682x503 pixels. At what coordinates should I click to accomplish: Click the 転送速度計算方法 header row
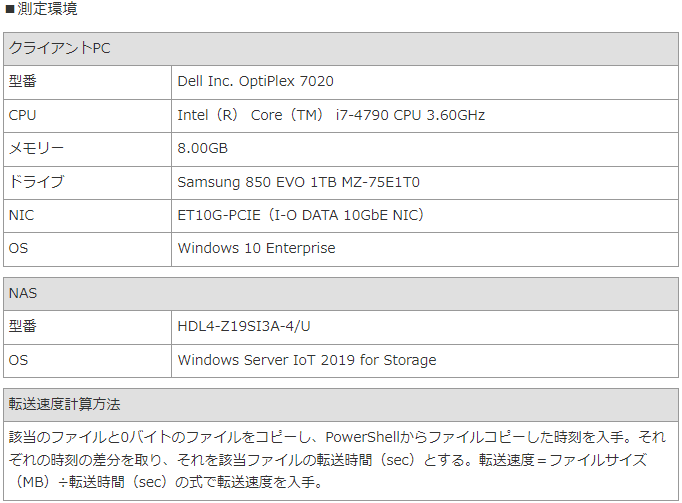pos(341,405)
